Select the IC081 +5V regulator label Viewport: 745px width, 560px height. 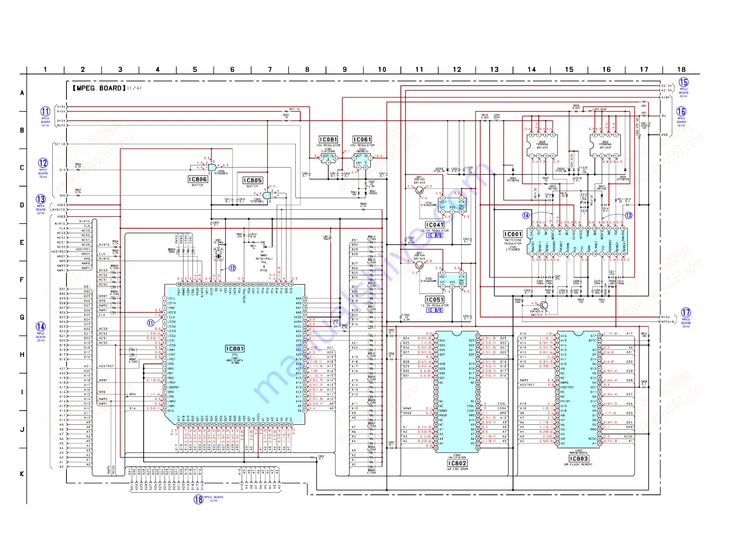(329, 140)
